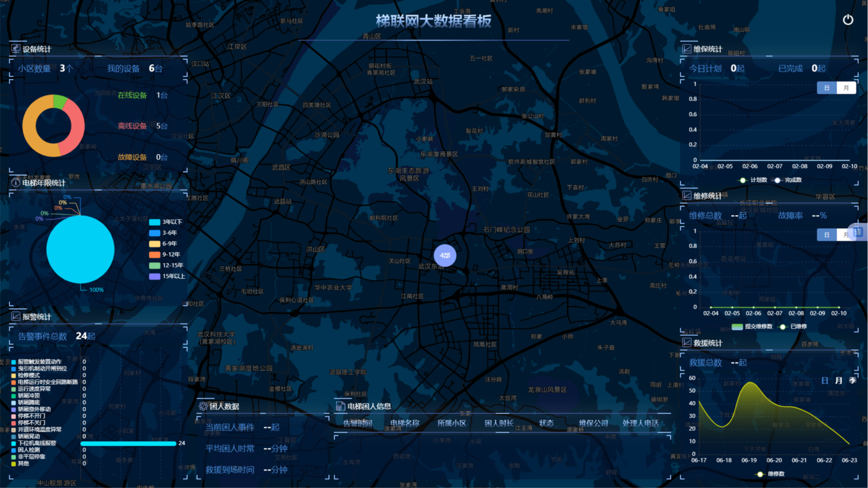Click the 电梯困人信息 document icon
The width and height of the screenshot is (868, 488).
click(x=340, y=406)
